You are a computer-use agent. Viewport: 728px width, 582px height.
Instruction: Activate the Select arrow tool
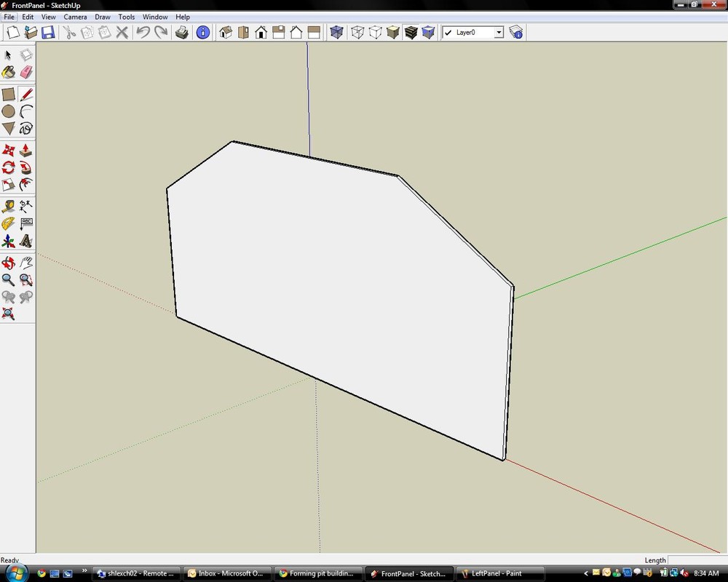(9, 55)
